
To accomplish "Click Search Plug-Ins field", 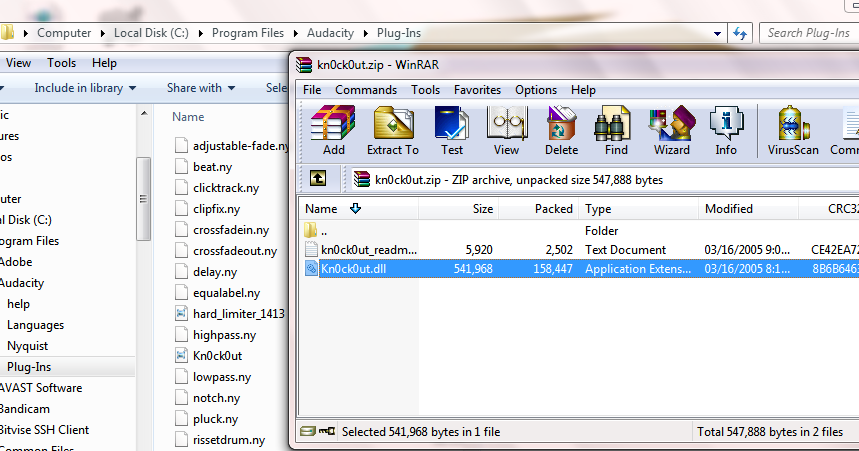I will click(809, 33).
